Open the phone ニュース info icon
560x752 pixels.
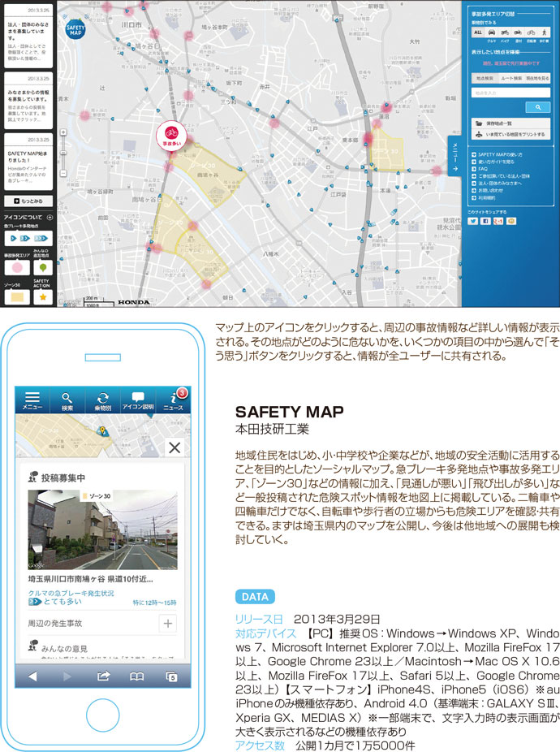click(x=173, y=400)
